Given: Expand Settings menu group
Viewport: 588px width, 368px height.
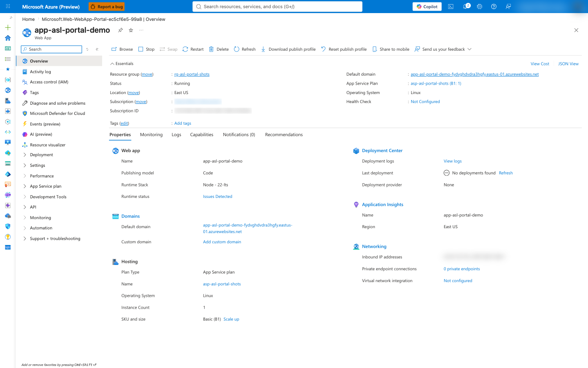Looking at the screenshot, I should point(59,166).
